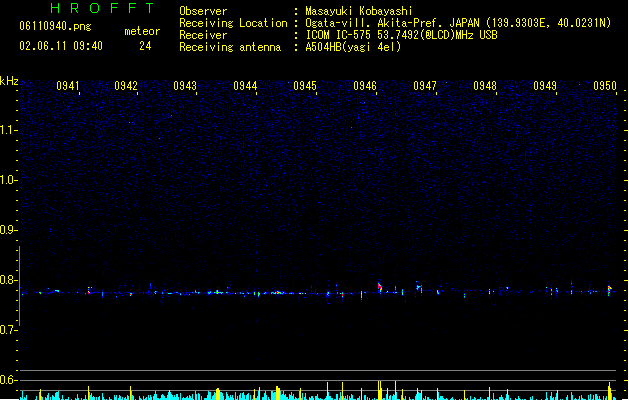Click time marker 0947

coord(425,86)
